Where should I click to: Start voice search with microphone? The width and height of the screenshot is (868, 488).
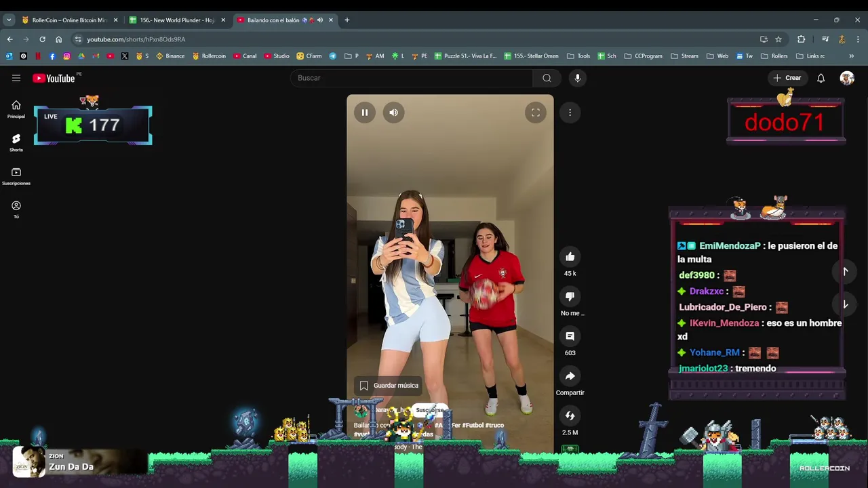click(x=578, y=78)
